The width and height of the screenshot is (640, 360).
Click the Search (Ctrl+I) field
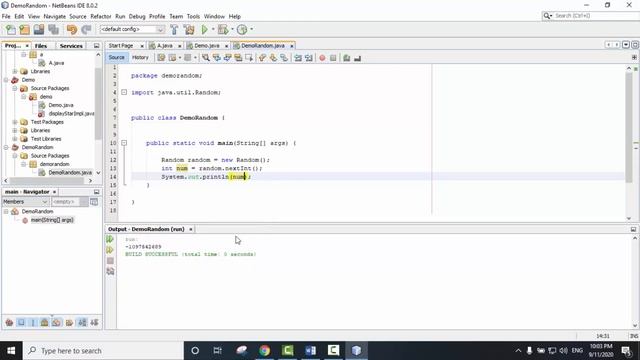[590, 16]
